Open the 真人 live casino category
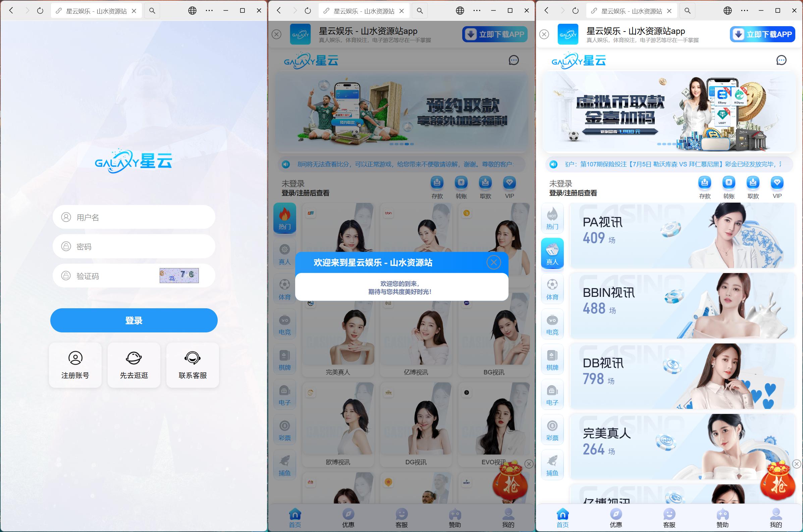Screen dimensions: 803x532 [285, 255]
